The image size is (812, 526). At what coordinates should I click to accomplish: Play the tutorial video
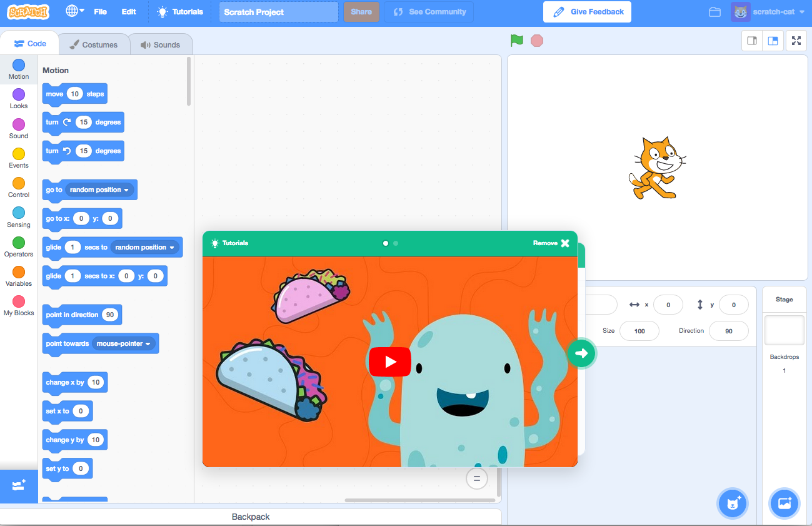[x=390, y=362]
